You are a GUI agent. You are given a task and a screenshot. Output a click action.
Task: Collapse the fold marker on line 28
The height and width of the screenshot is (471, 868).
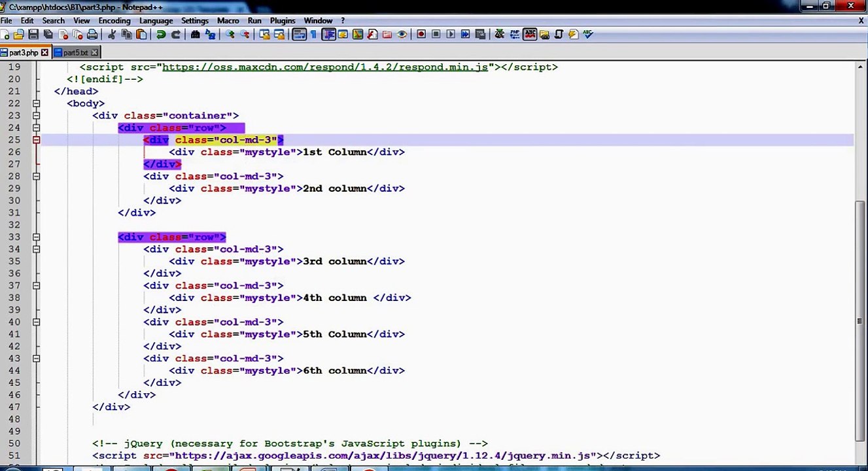36,177
